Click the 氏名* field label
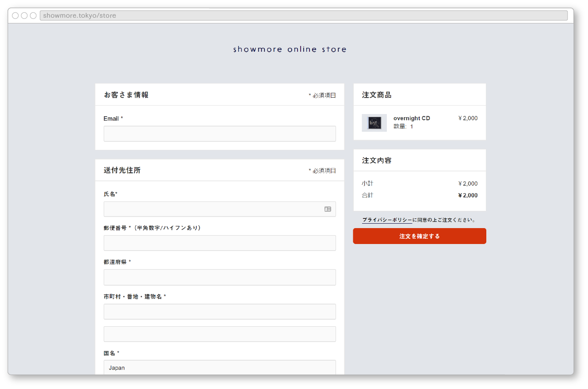 click(111, 194)
